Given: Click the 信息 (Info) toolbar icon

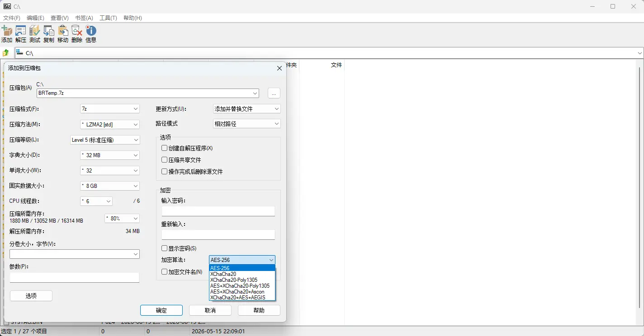Looking at the screenshot, I should (x=91, y=34).
